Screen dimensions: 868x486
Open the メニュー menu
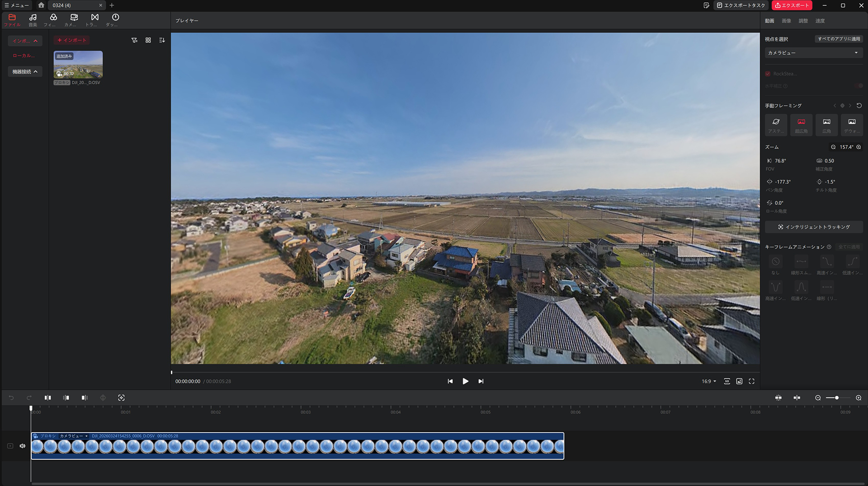pos(16,5)
